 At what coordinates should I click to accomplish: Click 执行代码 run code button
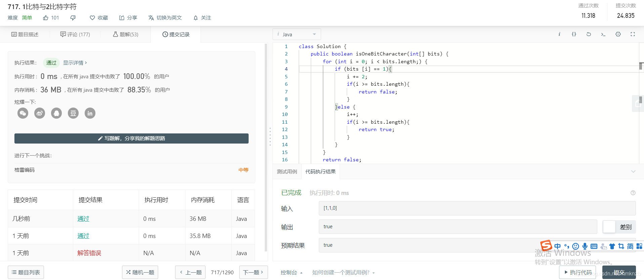click(x=577, y=272)
